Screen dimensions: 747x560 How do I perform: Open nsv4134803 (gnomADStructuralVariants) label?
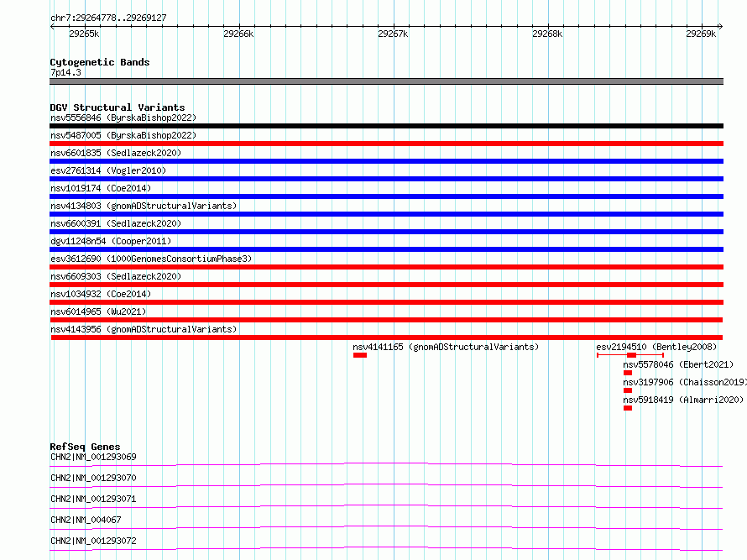(x=144, y=206)
